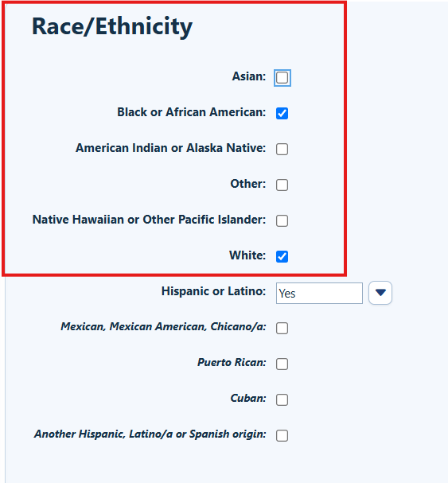
Task: Untick the White checkbox
Action: (282, 256)
